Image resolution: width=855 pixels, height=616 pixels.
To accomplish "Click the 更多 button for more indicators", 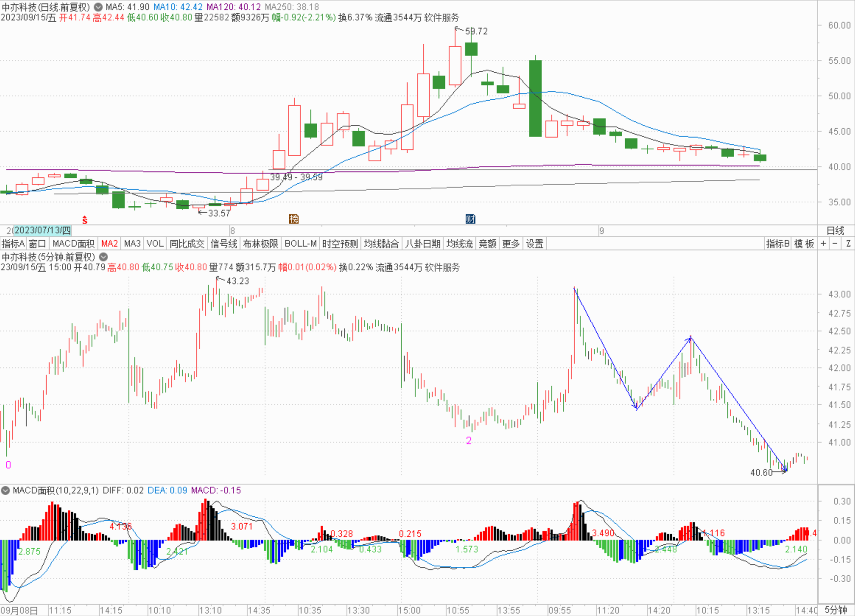I will [511, 244].
